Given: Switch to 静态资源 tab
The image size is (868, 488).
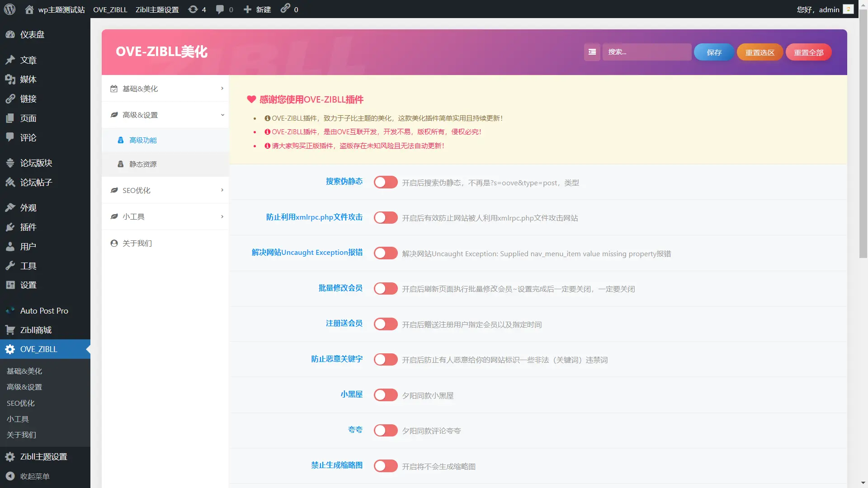Looking at the screenshot, I should click(x=143, y=164).
